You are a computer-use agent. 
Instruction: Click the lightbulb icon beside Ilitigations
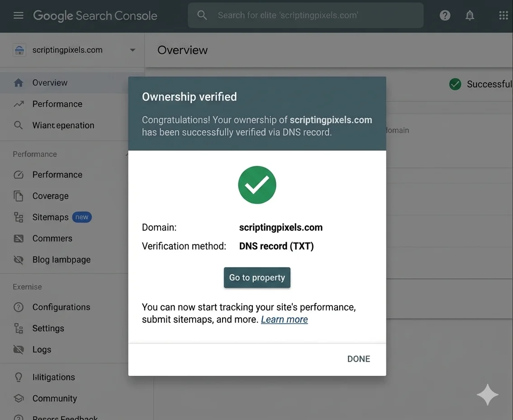tap(19, 377)
